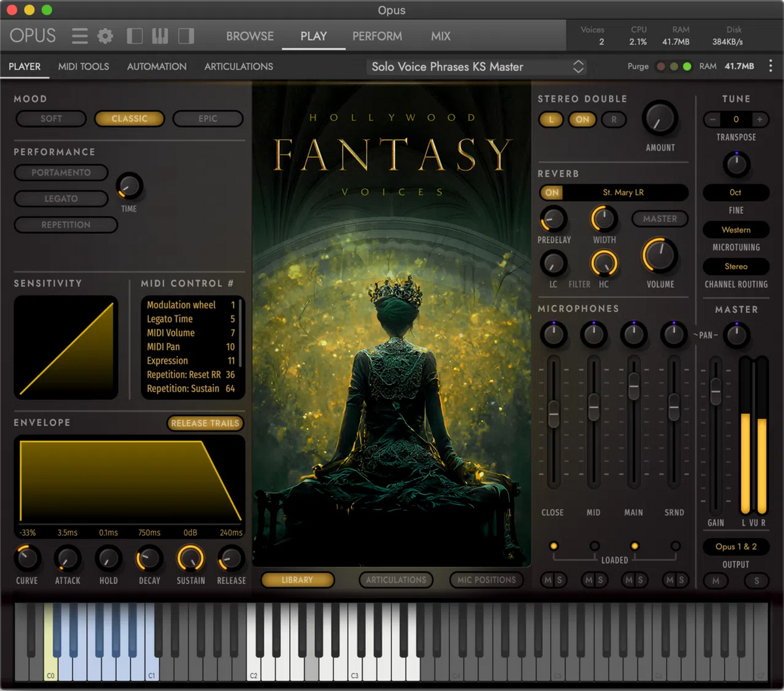Open the Opus 1 & 2 output selector
The height and width of the screenshot is (691, 784).
736,547
